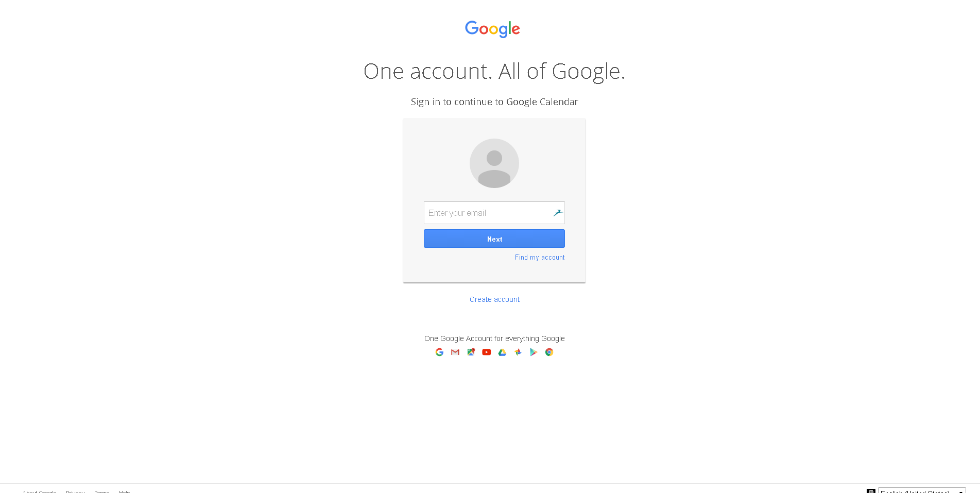Click the Chrome browser icon
This screenshot has width=980, height=493.
click(x=549, y=352)
